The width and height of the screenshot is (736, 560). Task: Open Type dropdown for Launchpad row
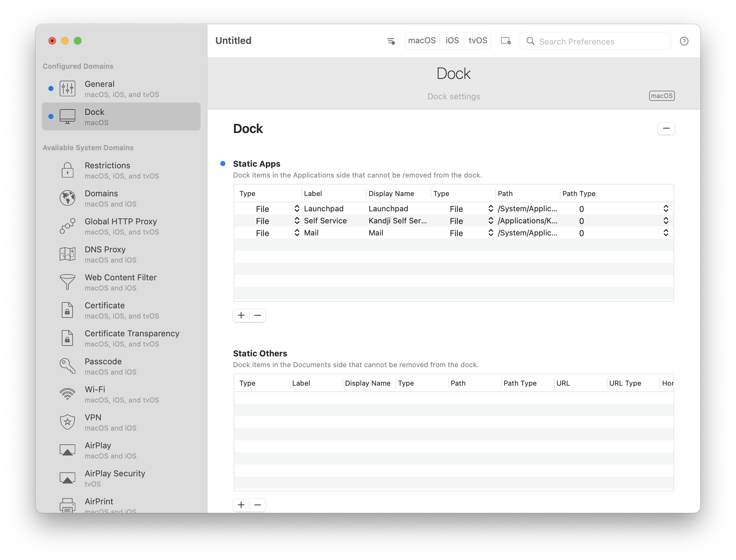(x=296, y=209)
